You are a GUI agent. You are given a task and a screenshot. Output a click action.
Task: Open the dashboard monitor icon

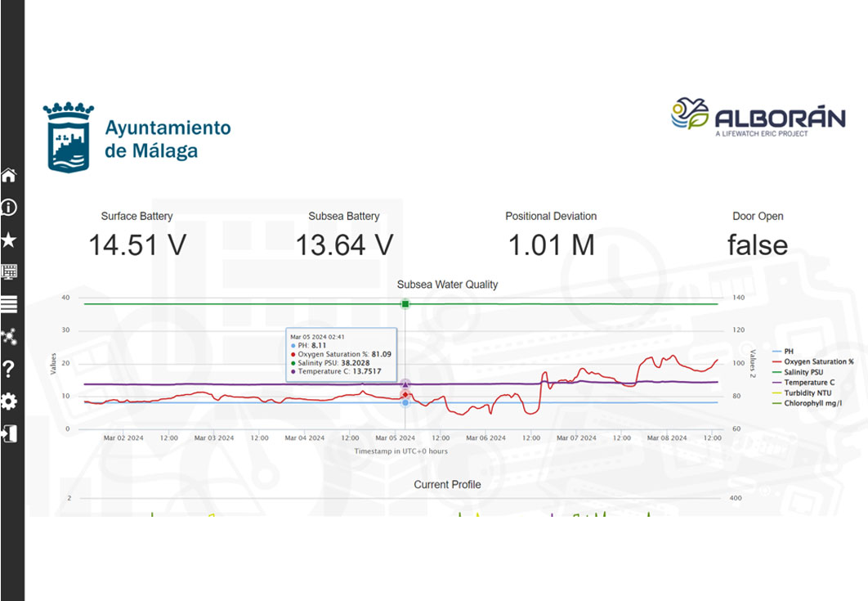(x=9, y=272)
